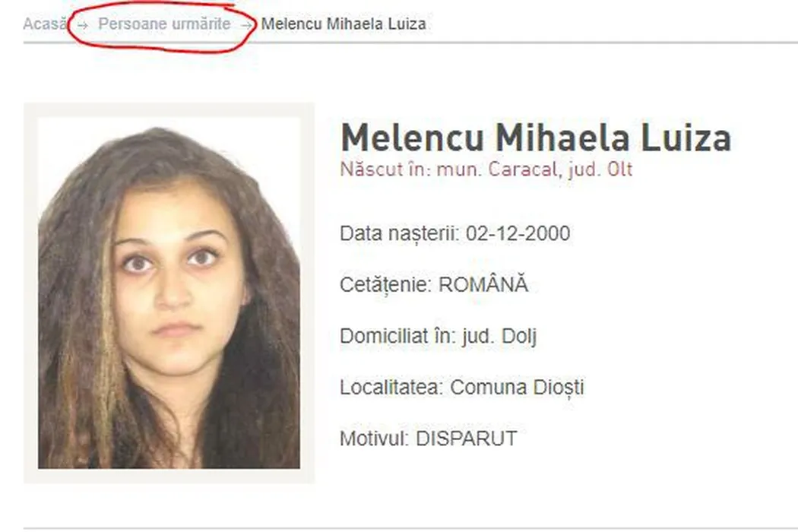Click the arrow after Acasă breadcrumb
This screenshot has width=798, height=532.
[x=82, y=25]
